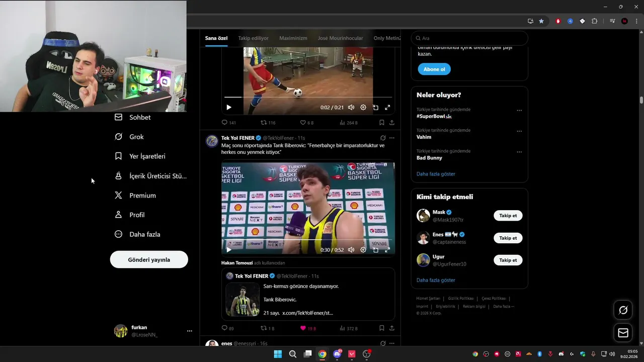Open settings of the 0:21 video

(x=363, y=107)
